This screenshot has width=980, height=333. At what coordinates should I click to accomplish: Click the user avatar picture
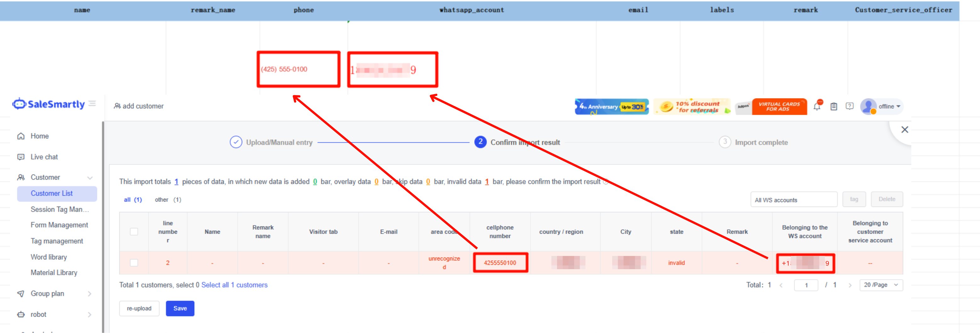tap(868, 106)
